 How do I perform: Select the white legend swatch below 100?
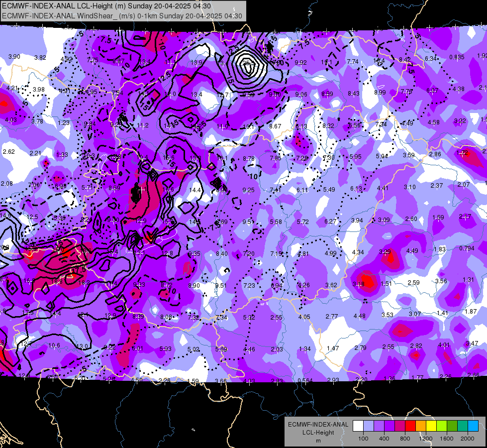click(x=358, y=426)
